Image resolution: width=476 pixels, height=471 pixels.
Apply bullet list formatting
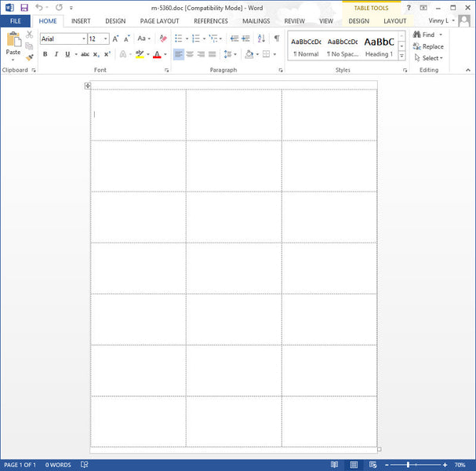pyautogui.click(x=178, y=38)
